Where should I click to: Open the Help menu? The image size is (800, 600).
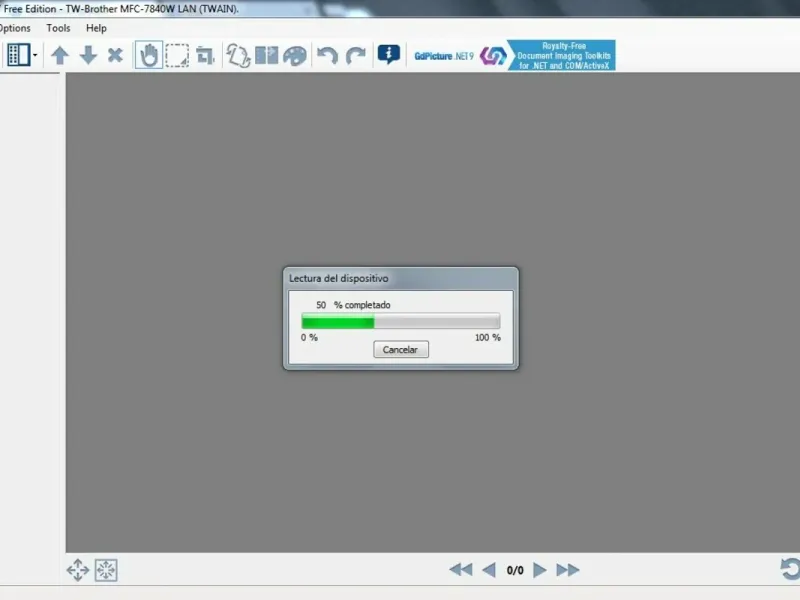[x=96, y=28]
